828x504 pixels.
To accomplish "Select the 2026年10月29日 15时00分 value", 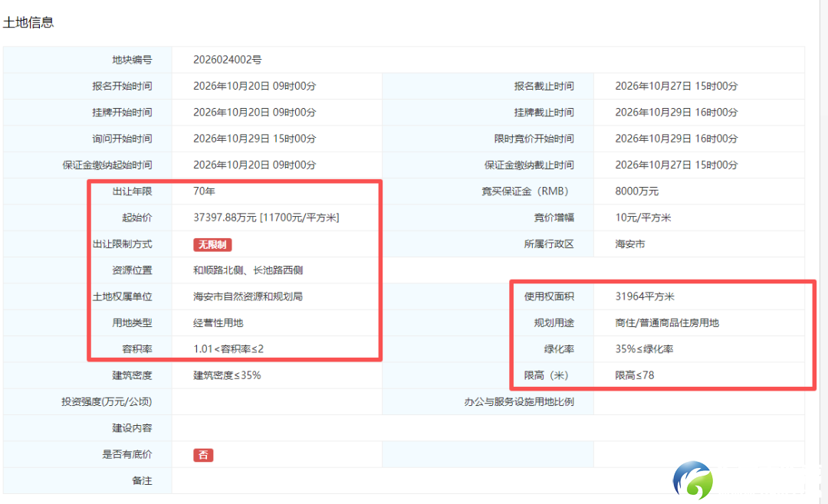I will pyautogui.click(x=255, y=139).
